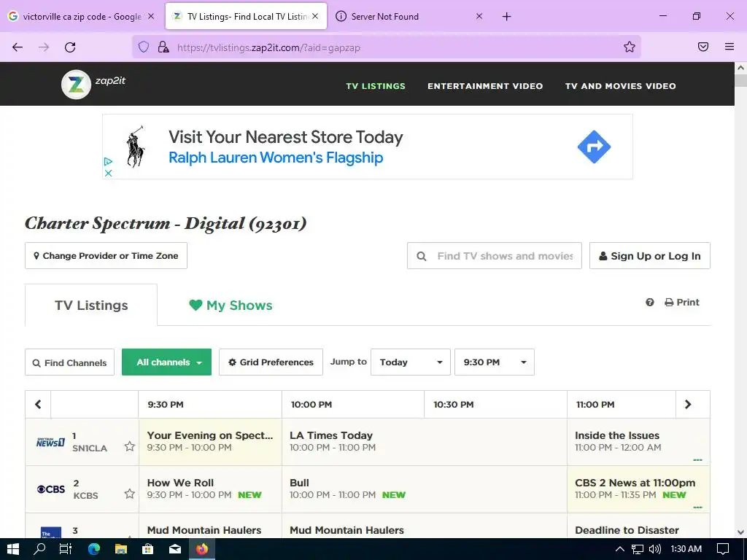Click the tracking protection shield icon

point(144,47)
